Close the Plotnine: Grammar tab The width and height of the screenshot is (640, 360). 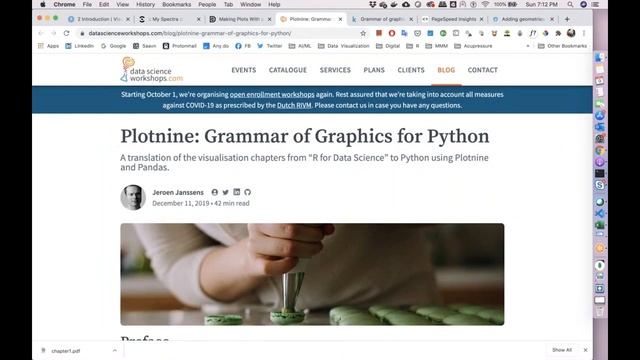(x=340, y=19)
